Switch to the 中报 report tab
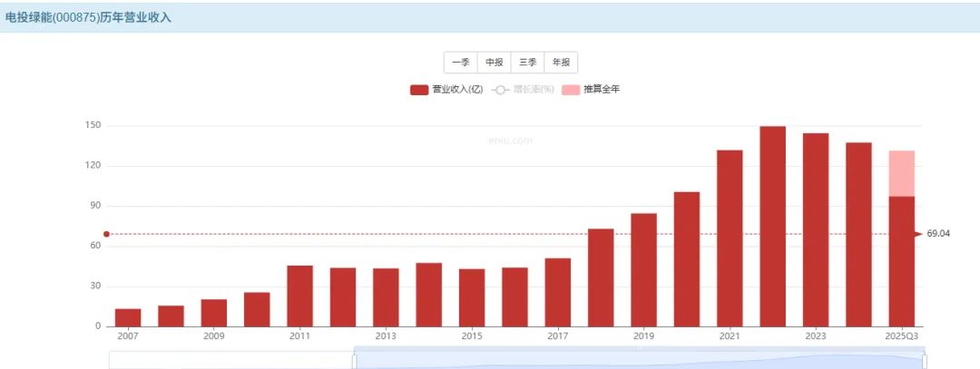 [495, 63]
